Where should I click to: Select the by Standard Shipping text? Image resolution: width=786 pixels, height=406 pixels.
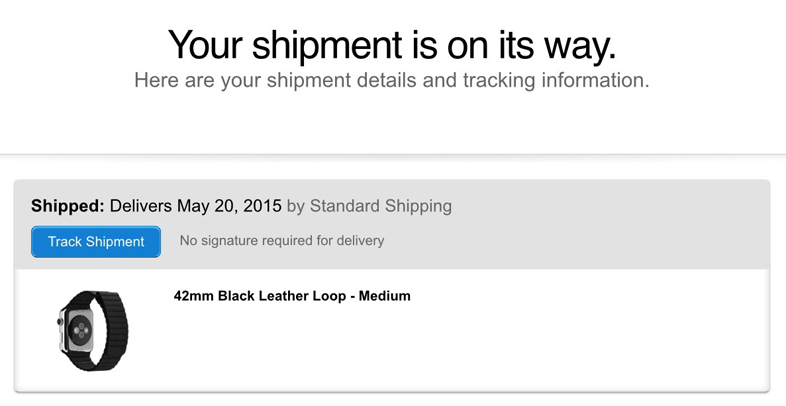coord(369,206)
